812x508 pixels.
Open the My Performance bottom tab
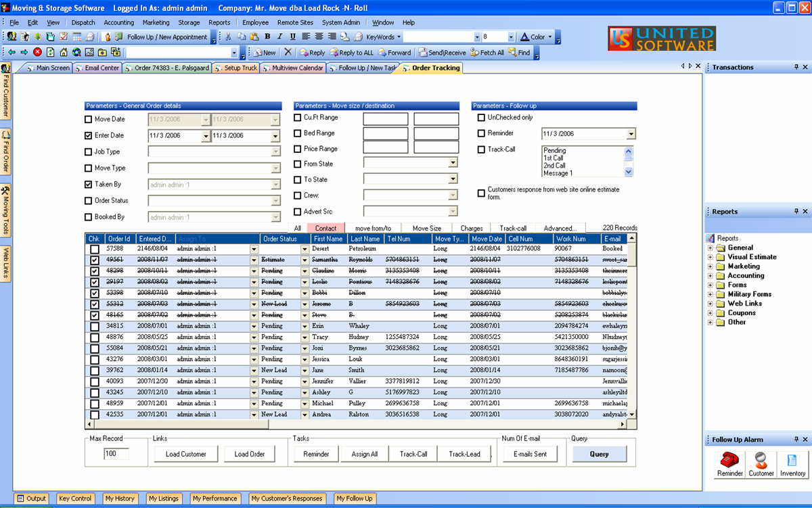(x=215, y=499)
